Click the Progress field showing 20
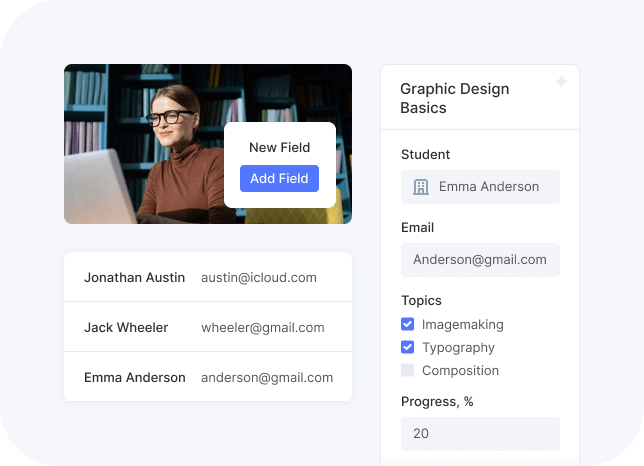This screenshot has width=644, height=466. tap(480, 433)
